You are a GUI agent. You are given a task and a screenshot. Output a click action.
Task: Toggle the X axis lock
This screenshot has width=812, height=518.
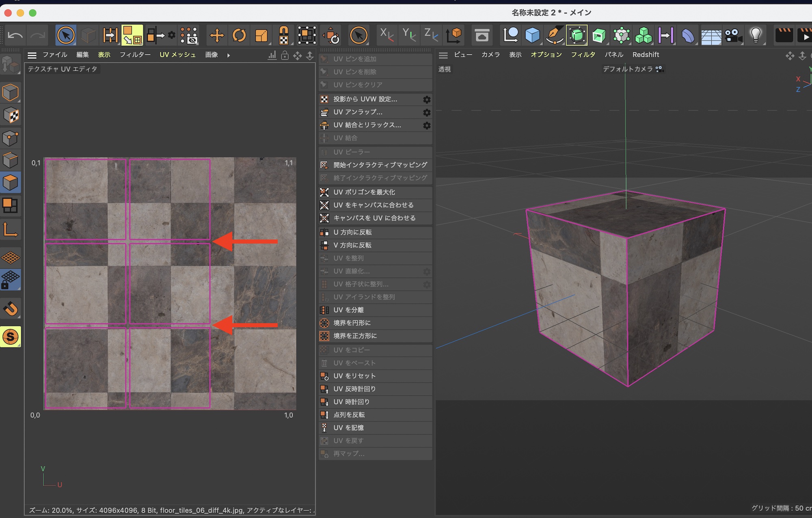(x=387, y=35)
